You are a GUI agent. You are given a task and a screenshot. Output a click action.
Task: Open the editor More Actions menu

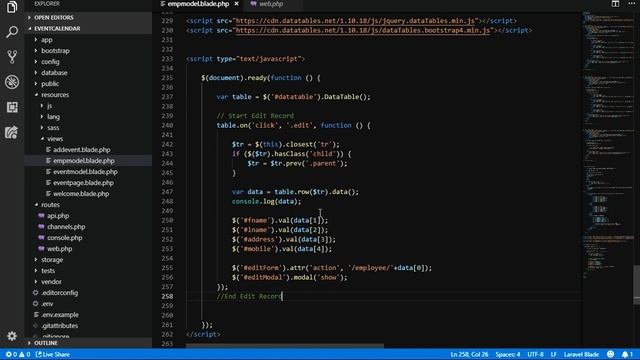tap(631, 4)
